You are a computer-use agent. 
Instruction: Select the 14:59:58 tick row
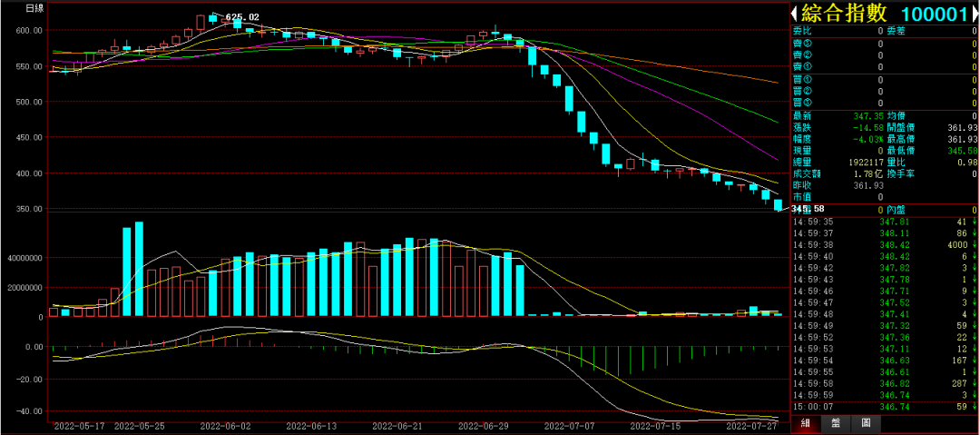pos(885,383)
